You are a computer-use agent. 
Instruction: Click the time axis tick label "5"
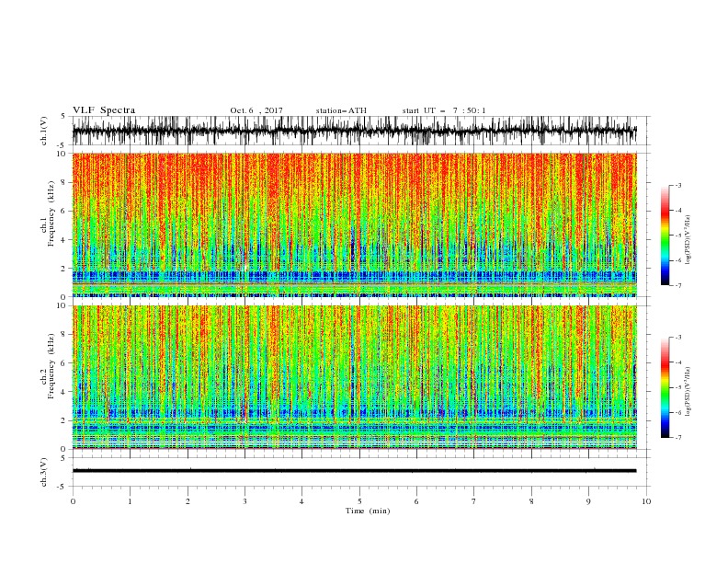tap(359, 501)
